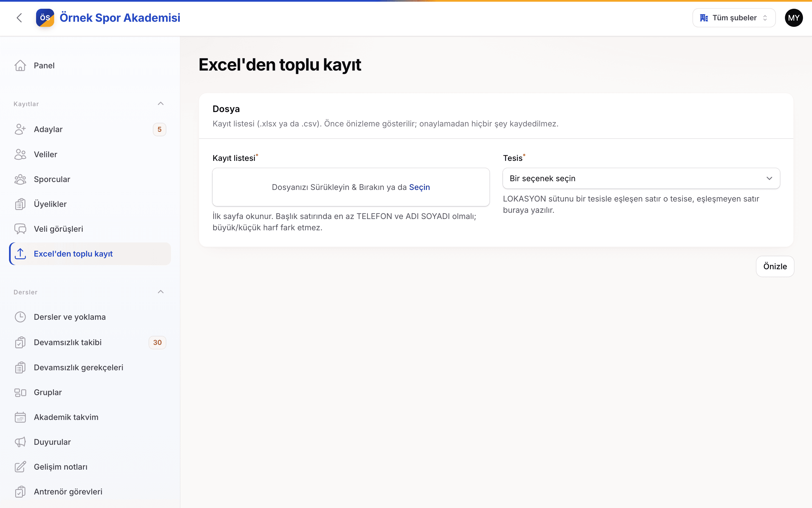Select Veliler in the sidebar
Viewport: 812px width, 508px height.
(x=90, y=154)
